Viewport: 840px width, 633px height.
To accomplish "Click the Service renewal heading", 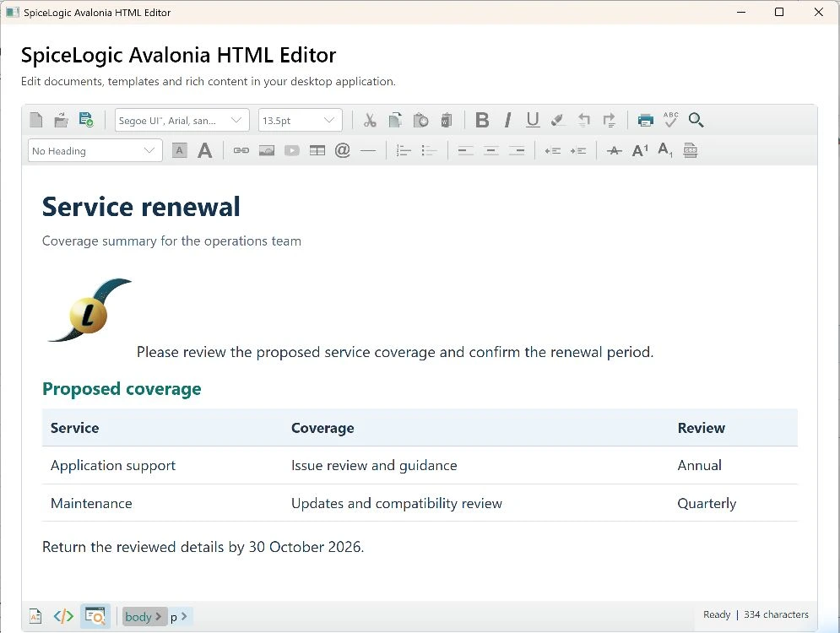I will pyautogui.click(x=142, y=207).
